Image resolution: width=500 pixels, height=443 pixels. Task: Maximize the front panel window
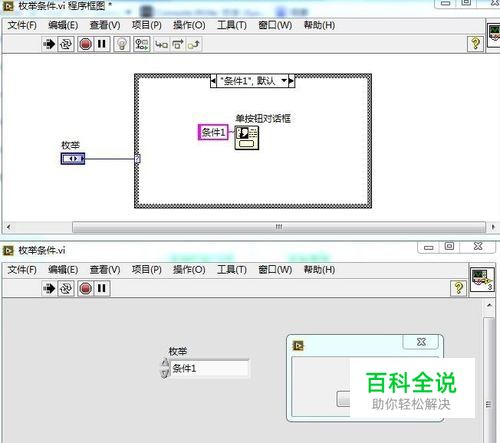(449, 246)
